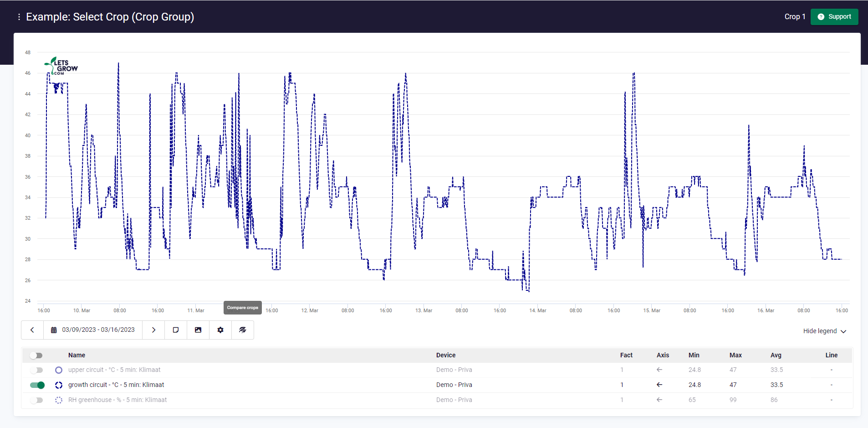Screen dimensions: 868x428
Task: Click the axis arrow for growth circuit
Action: point(659,385)
